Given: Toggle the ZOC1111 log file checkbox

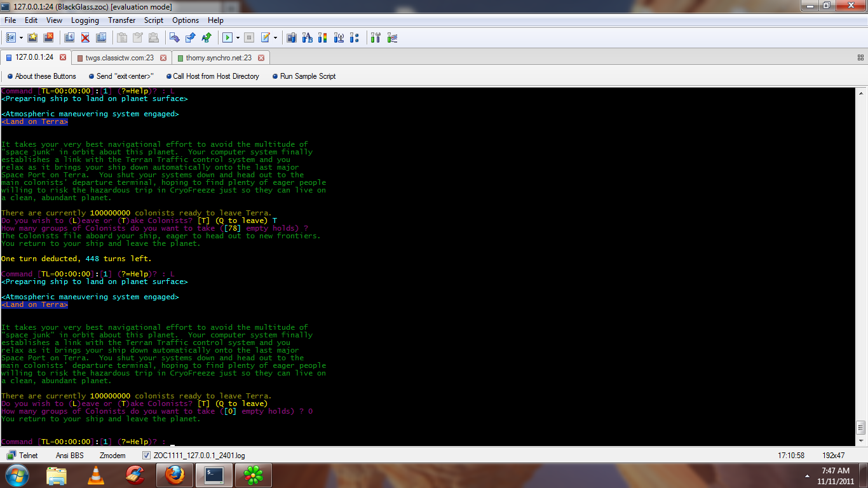Looking at the screenshot, I should click(x=147, y=455).
